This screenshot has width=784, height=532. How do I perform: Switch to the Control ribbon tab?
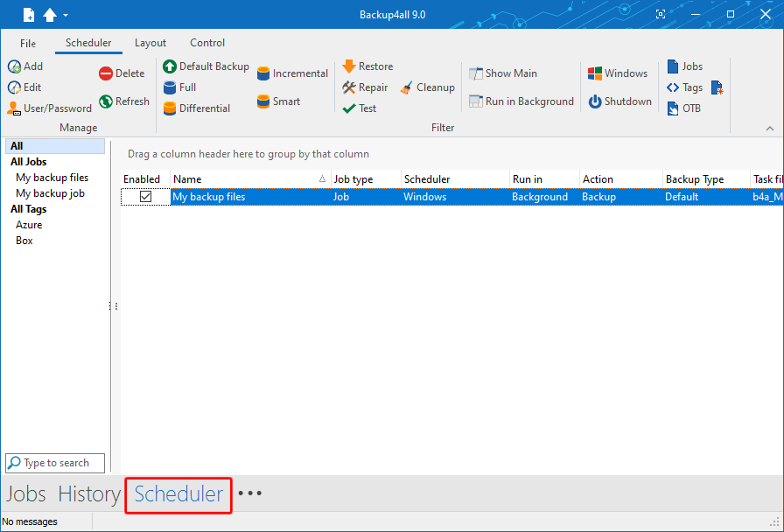click(x=207, y=43)
